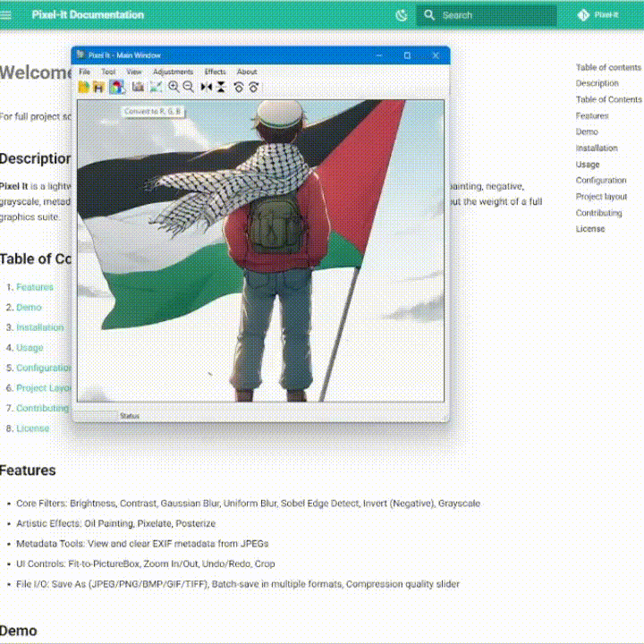Viewport: 644px width, 644px height.
Task: Go to Usage in right sidebar
Action: [588, 165]
